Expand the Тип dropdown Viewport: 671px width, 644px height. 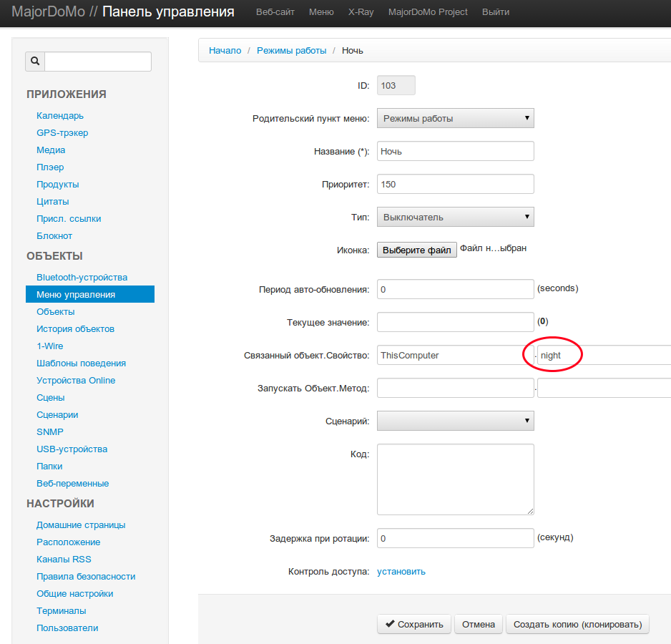click(x=455, y=217)
